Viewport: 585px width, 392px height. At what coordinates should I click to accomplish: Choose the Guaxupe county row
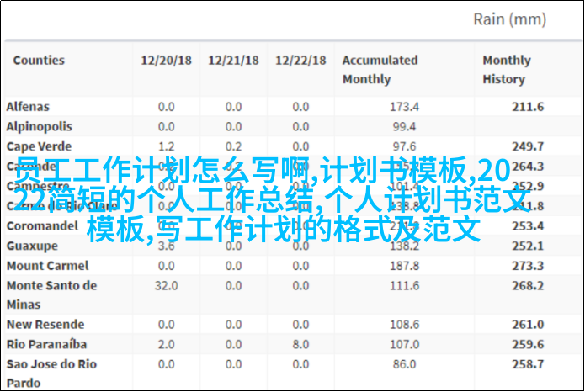click(31, 246)
